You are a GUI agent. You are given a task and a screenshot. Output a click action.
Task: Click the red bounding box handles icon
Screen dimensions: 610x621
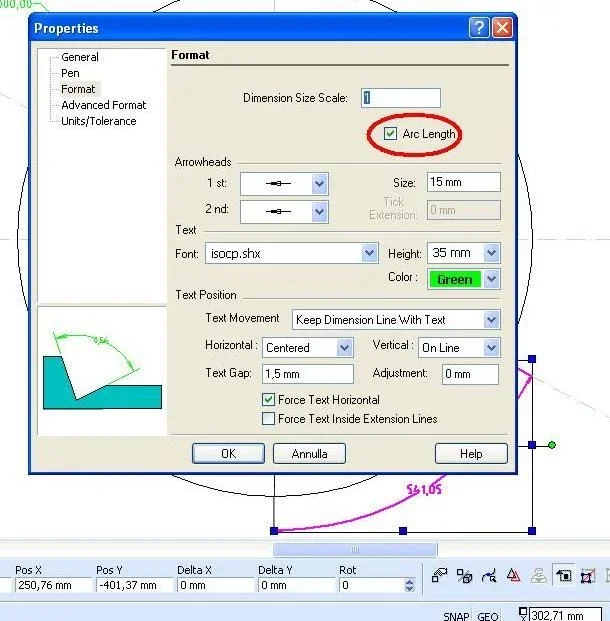[587, 575]
